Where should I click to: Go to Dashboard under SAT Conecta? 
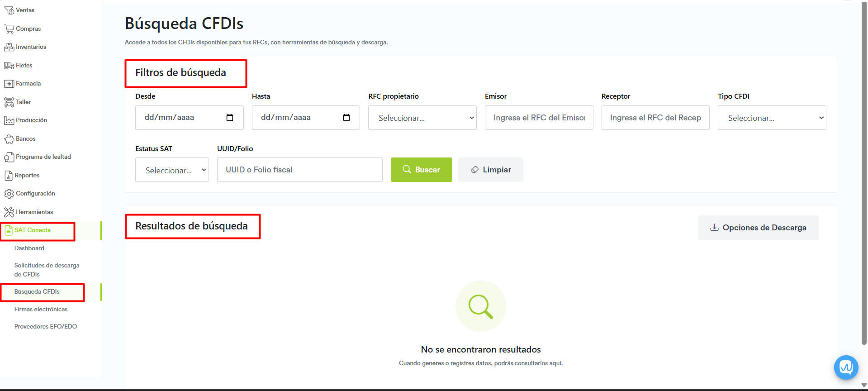pos(29,248)
